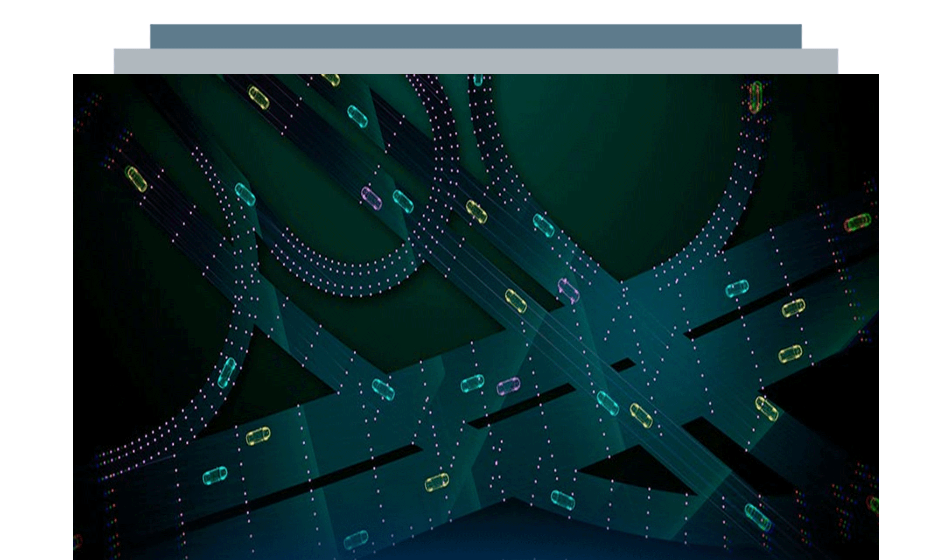The width and height of the screenshot is (952, 560).
Task: Click the cyan car on right-side highway
Action: (x=737, y=288)
